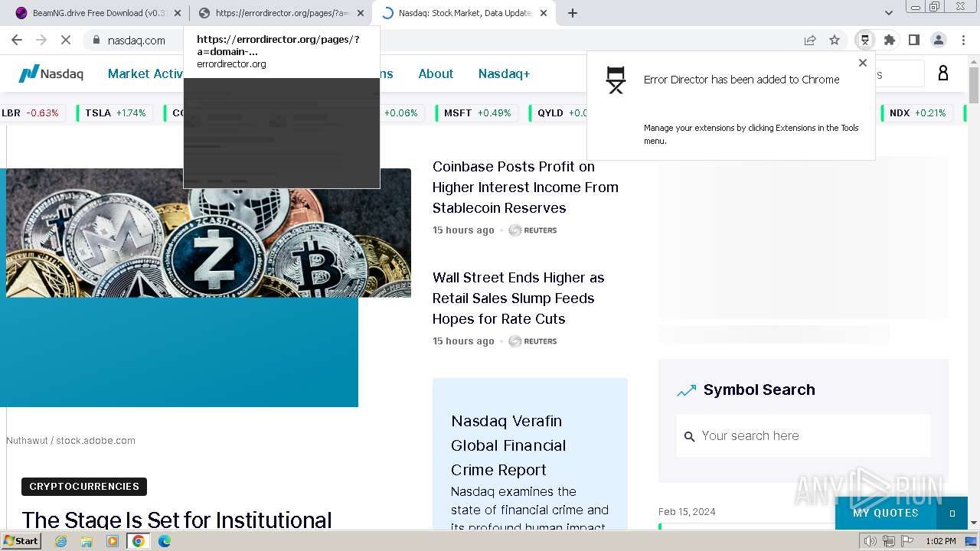Open the Coinbase Posts Profit article

(x=525, y=187)
